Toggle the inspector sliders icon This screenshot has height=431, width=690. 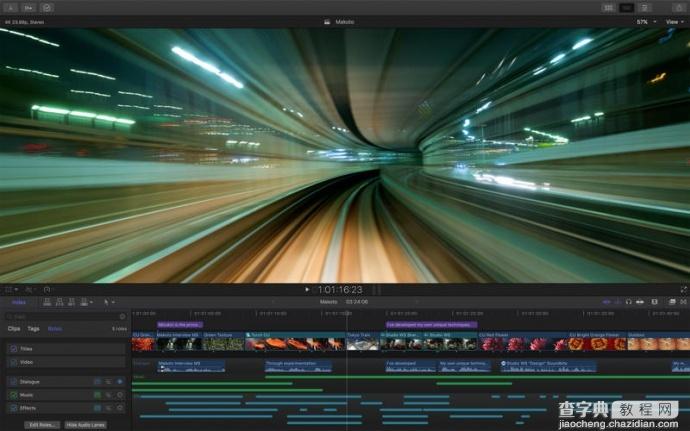tap(645, 7)
